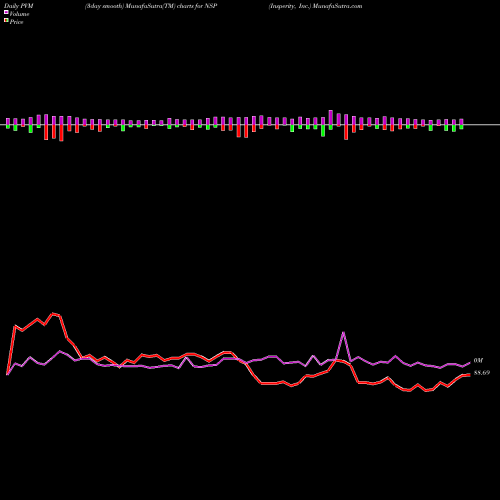Select the Volume legend label
This screenshot has height=500, width=500.
click(x=19, y=14)
